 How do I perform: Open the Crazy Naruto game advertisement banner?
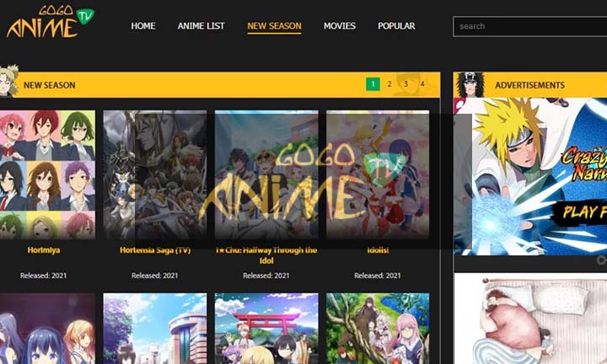(530, 176)
